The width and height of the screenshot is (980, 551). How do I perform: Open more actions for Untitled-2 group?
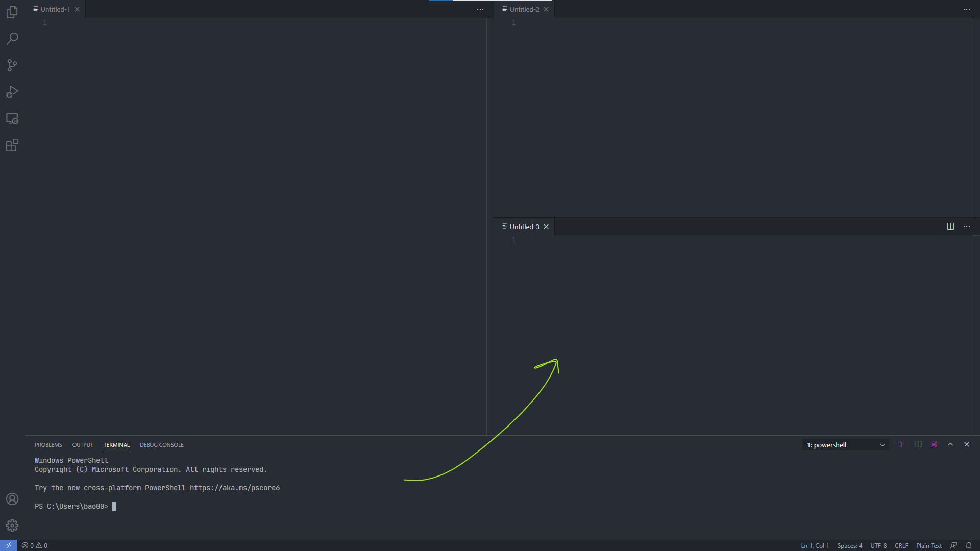(x=967, y=9)
